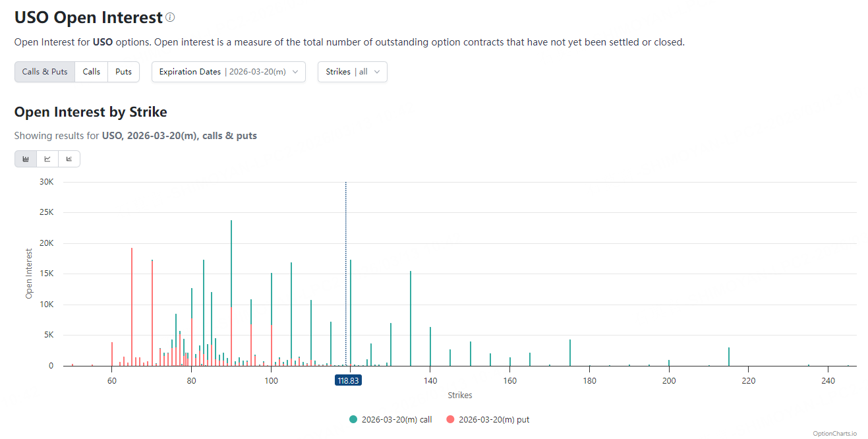
Task: Show only Calls open interest
Action: point(92,72)
